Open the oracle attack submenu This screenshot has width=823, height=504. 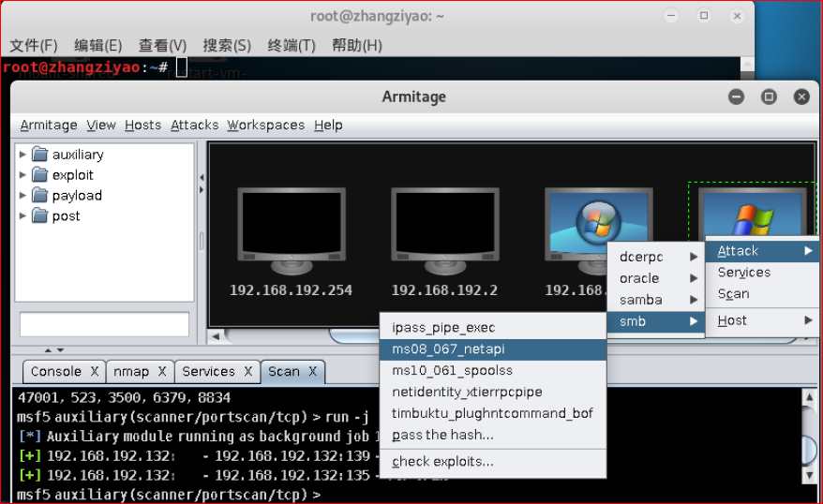click(x=655, y=278)
